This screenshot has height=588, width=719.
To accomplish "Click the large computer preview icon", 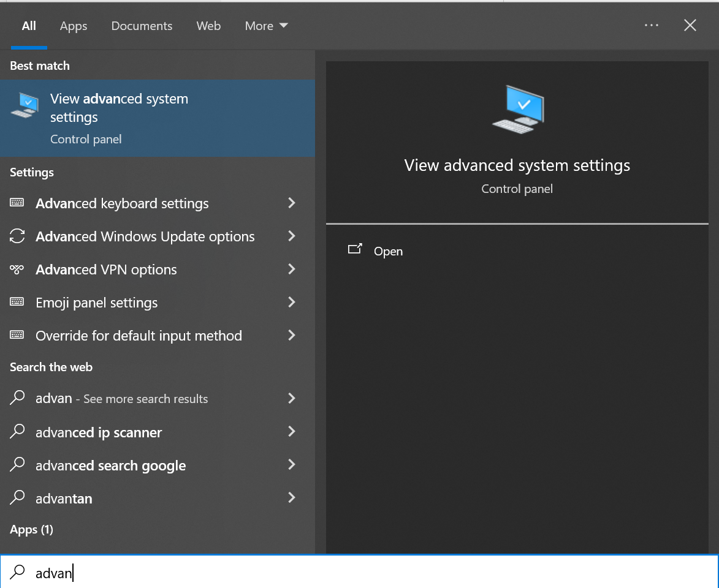I will point(517,108).
